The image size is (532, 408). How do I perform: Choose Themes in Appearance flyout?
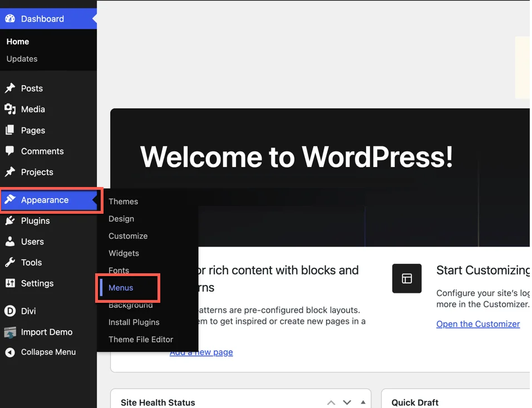click(123, 201)
